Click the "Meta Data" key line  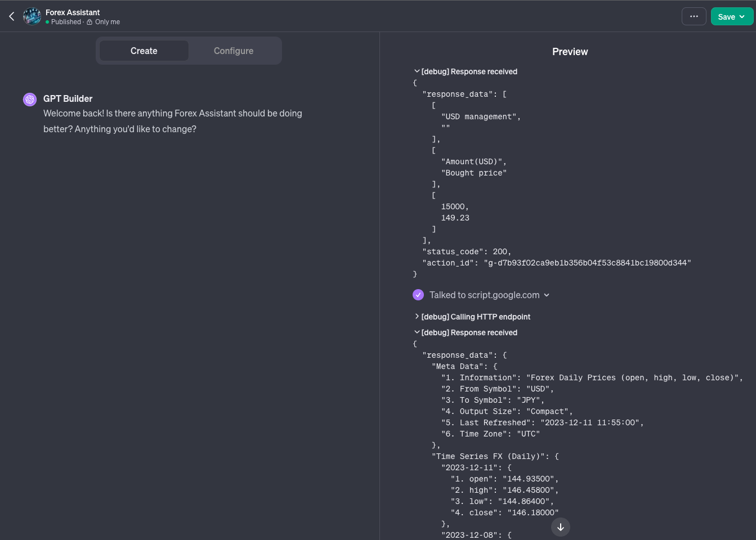[465, 366]
